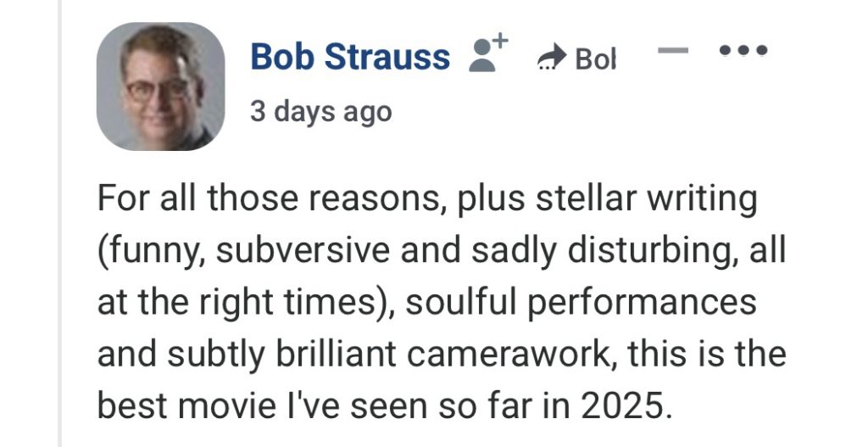868x447 pixels.
Task: Click the word "subversive" in the comment
Action: [286, 252]
